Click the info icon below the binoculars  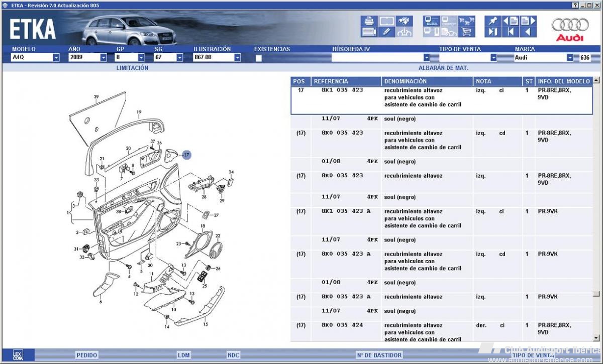pos(405,32)
